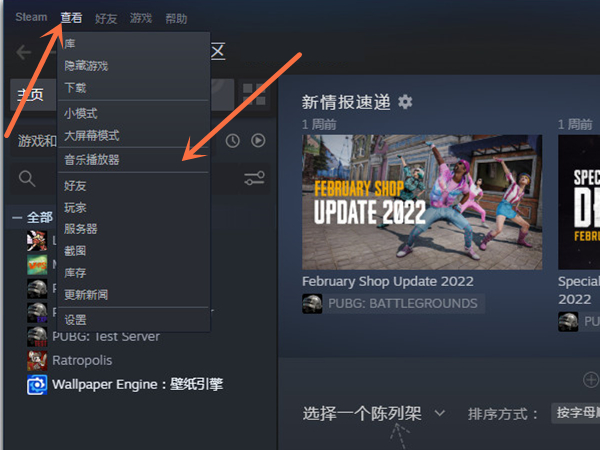Open the 帮助 menu
This screenshot has height=450, width=600.
(x=175, y=18)
